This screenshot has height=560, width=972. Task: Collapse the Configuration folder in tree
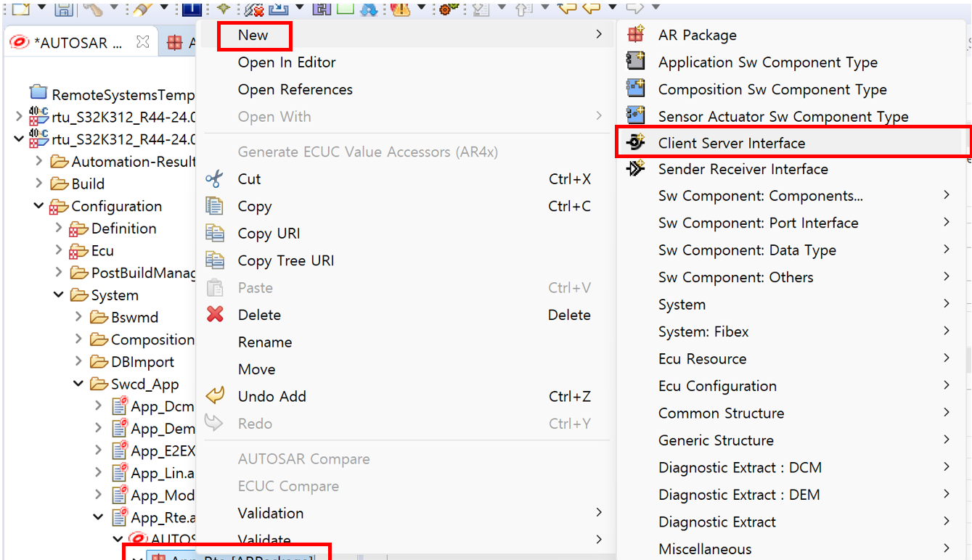coord(38,207)
